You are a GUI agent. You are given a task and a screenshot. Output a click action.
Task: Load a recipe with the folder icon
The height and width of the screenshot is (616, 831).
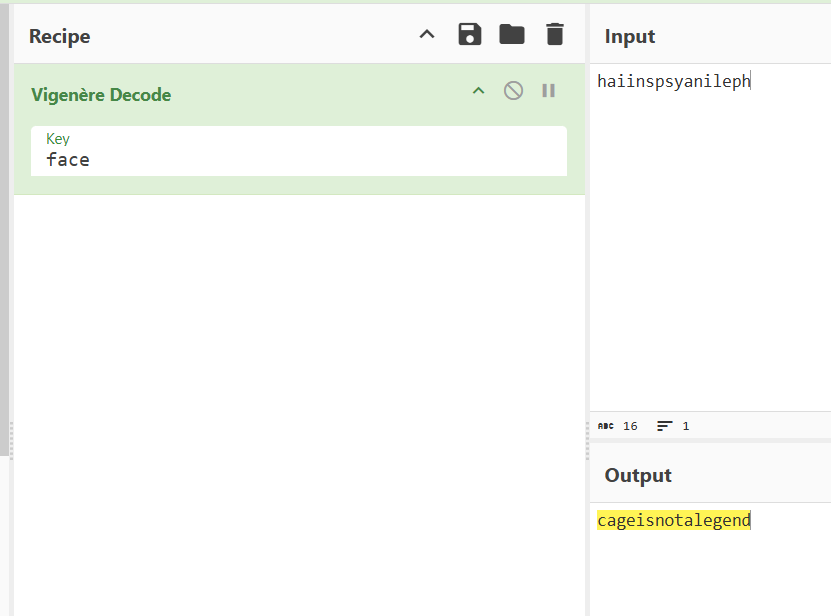pos(512,35)
